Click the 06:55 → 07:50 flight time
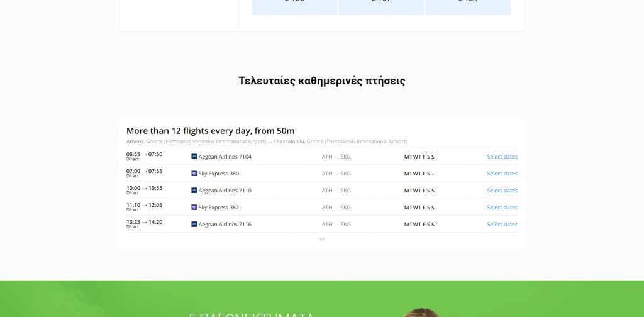The image size is (644, 317). pyautogui.click(x=144, y=154)
